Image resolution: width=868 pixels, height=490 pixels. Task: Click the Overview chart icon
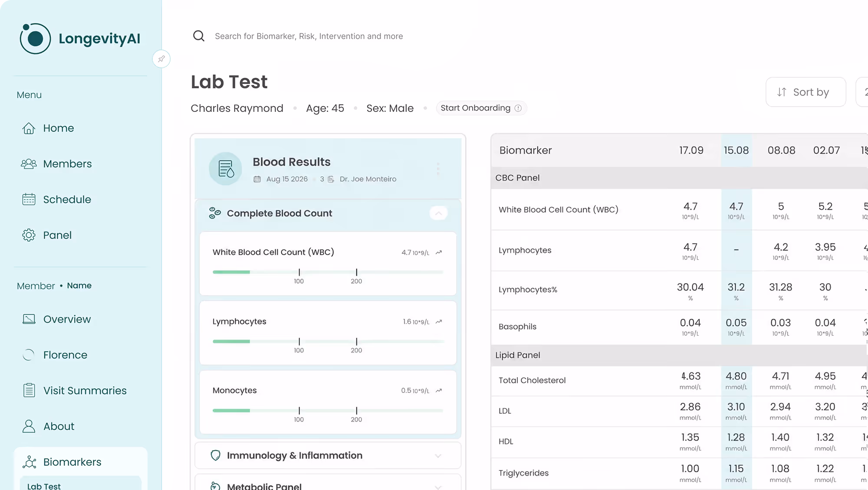(29, 319)
